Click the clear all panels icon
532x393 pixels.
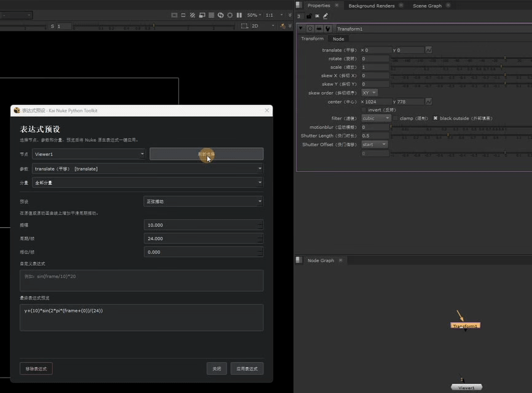pos(317,16)
